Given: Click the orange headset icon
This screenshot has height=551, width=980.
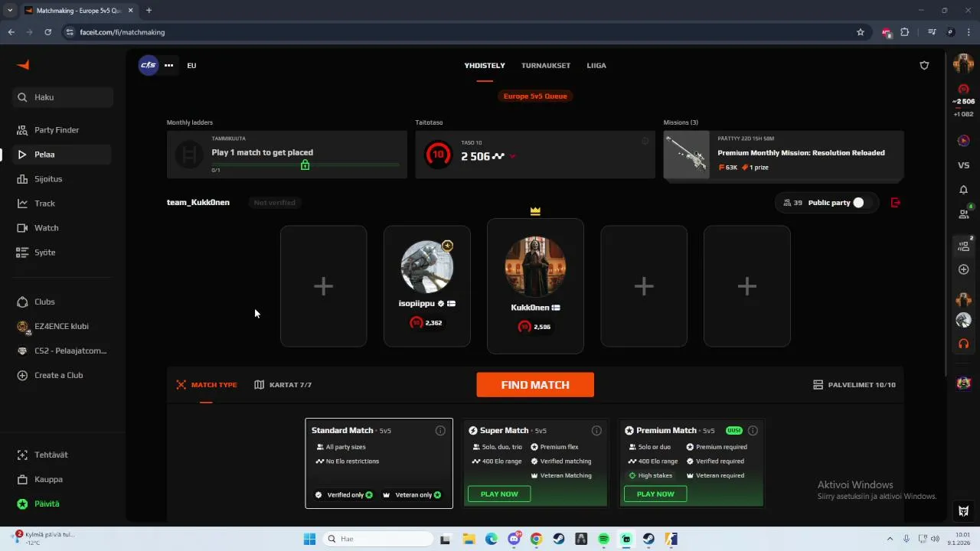Looking at the screenshot, I should click(964, 344).
